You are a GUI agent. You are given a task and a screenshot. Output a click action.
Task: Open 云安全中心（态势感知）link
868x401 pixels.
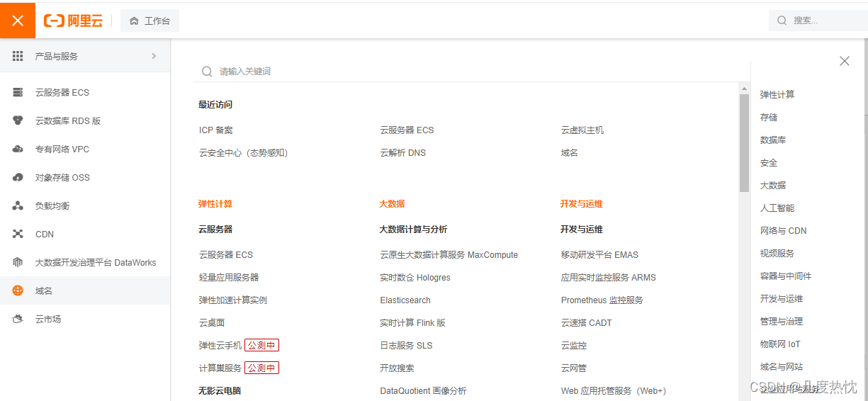pos(244,153)
